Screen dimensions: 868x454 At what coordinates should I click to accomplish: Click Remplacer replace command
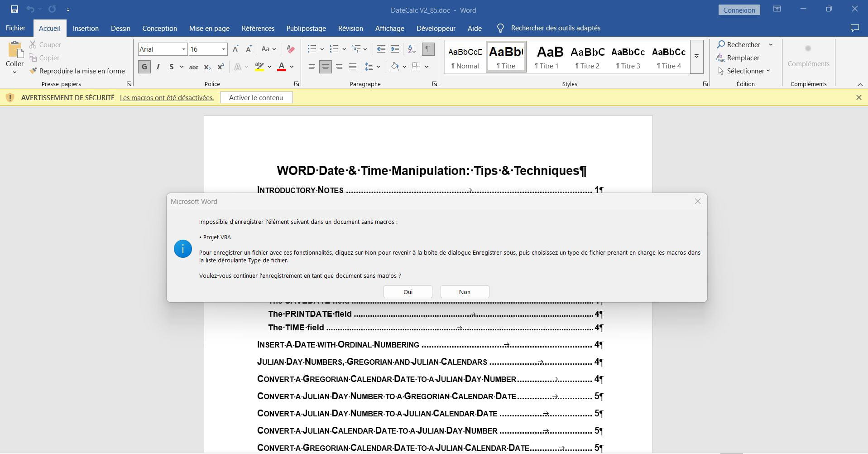tap(738, 58)
